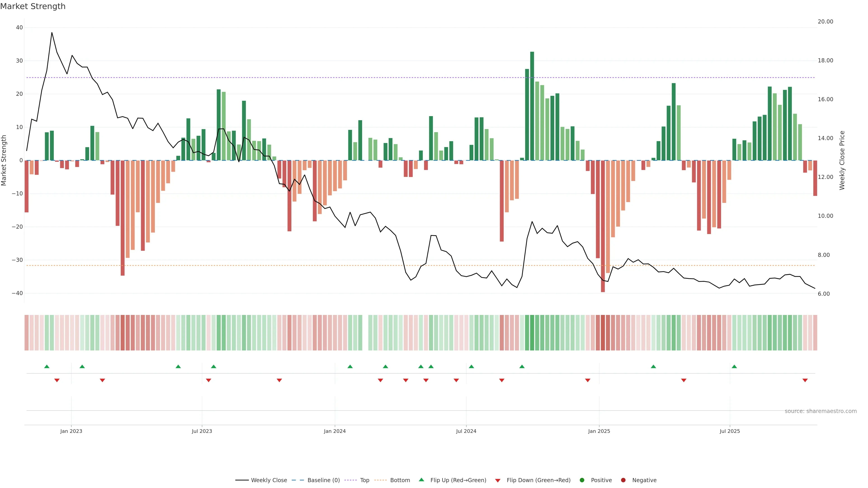Click the Flip Down red triangle legend icon
The height and width of the screenshot is (488, 868).
[x=497, y=480]
